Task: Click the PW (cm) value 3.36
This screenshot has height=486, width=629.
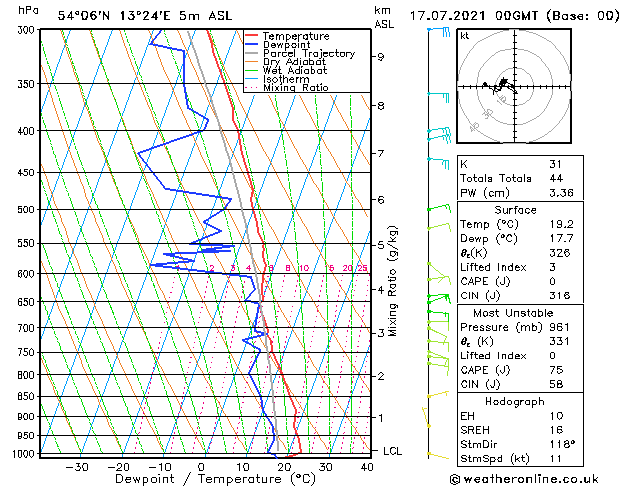Action: click(x=562, y=193)
